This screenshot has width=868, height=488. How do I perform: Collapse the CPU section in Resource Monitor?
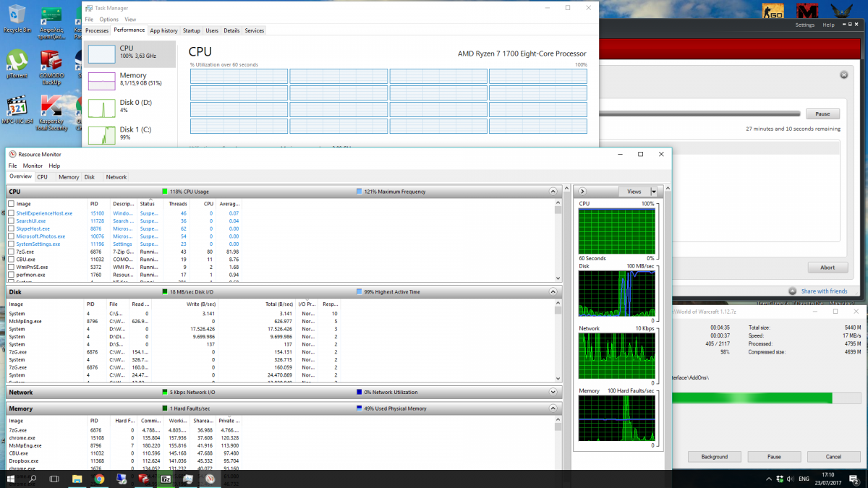[x=553, y=192]
